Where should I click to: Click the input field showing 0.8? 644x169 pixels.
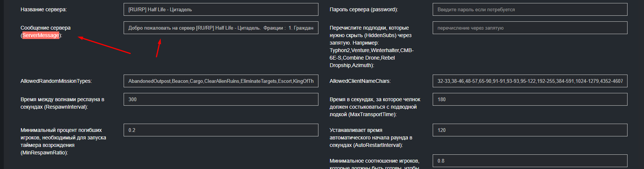530,161
